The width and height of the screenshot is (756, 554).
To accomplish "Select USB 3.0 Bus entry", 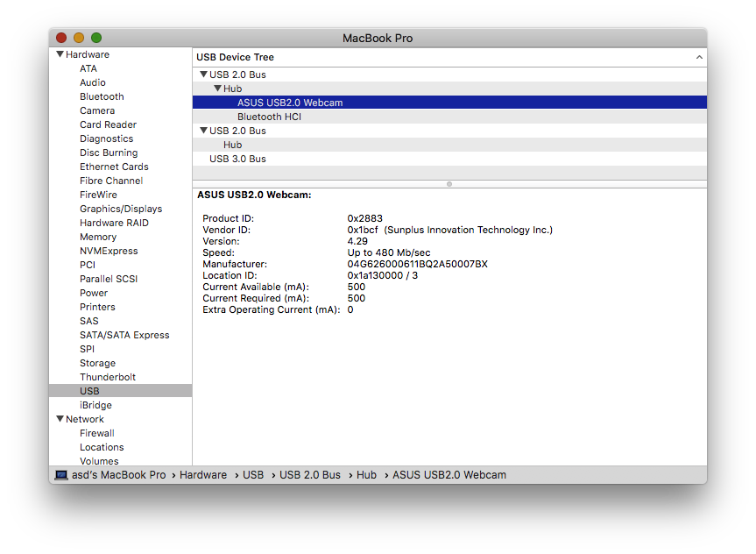I will [237, 159].
